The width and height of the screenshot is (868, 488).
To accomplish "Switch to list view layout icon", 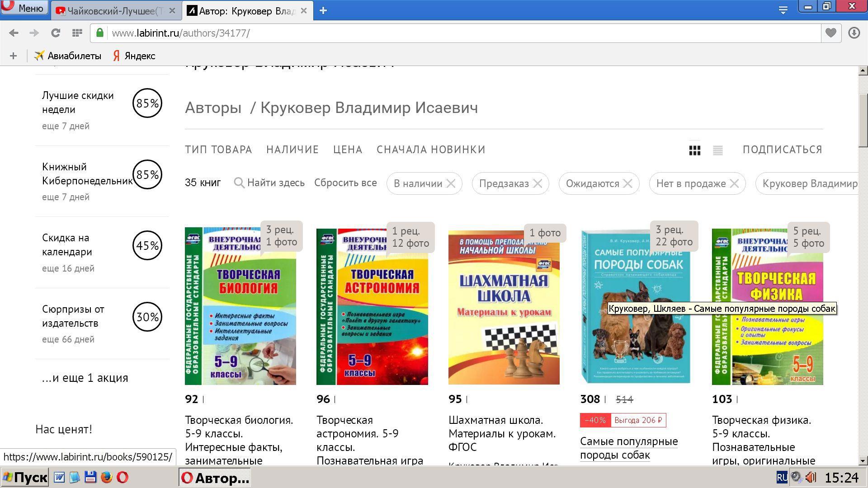I will pyautogui.click(x=717, y=150).
